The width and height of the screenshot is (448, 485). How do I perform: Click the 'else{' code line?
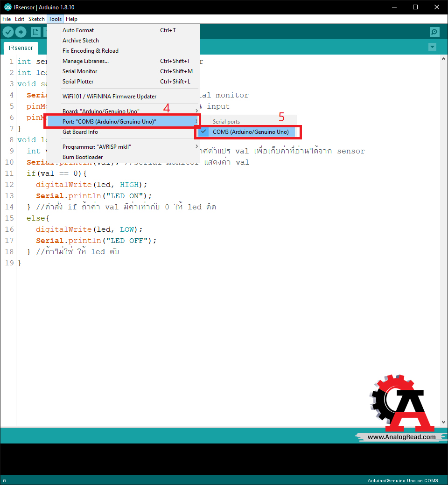click(x=38, y=218)
